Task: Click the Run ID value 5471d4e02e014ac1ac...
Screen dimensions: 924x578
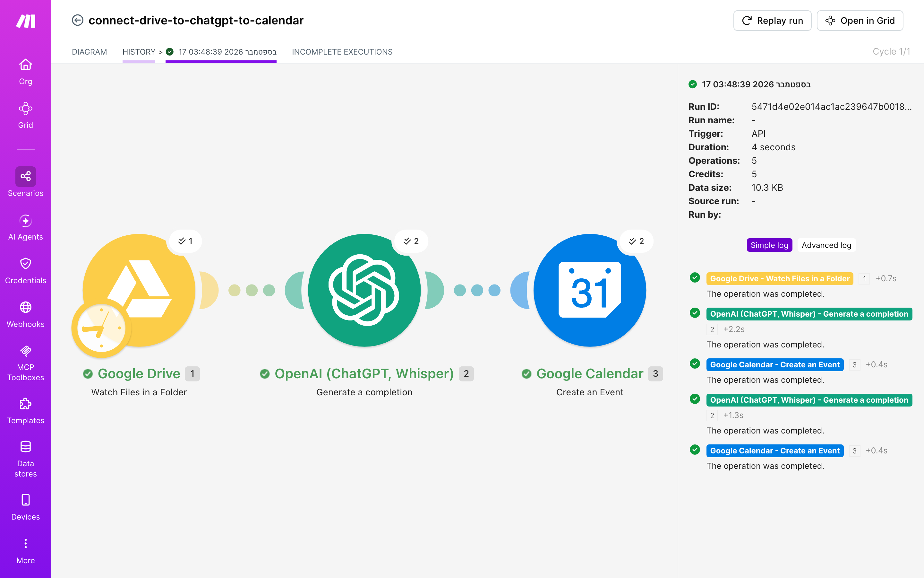Action: pos(832,106)
